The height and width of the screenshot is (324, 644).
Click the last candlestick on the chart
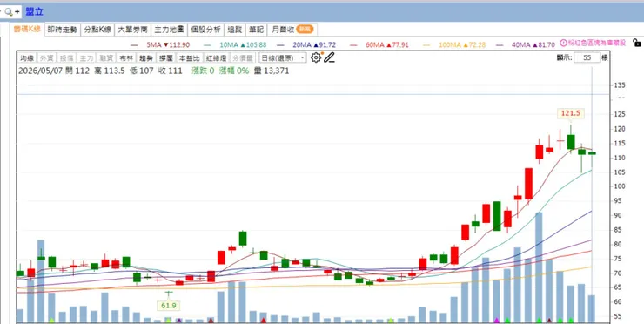592,153
